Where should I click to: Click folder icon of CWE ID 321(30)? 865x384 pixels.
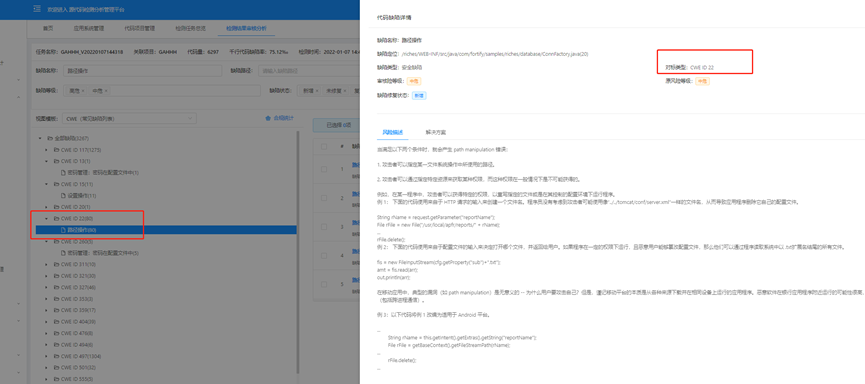[x=56, y=275]
